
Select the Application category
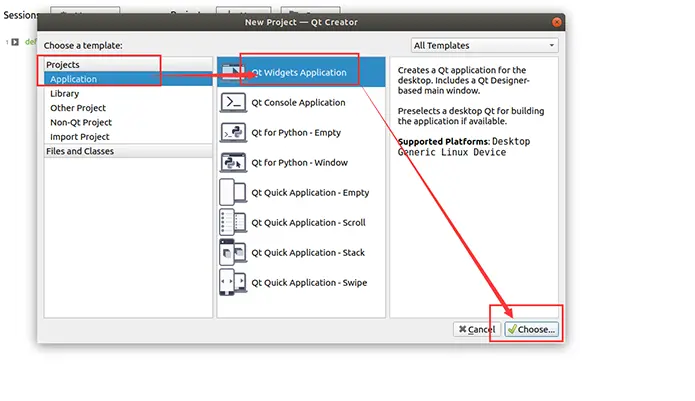pos(128,79)
